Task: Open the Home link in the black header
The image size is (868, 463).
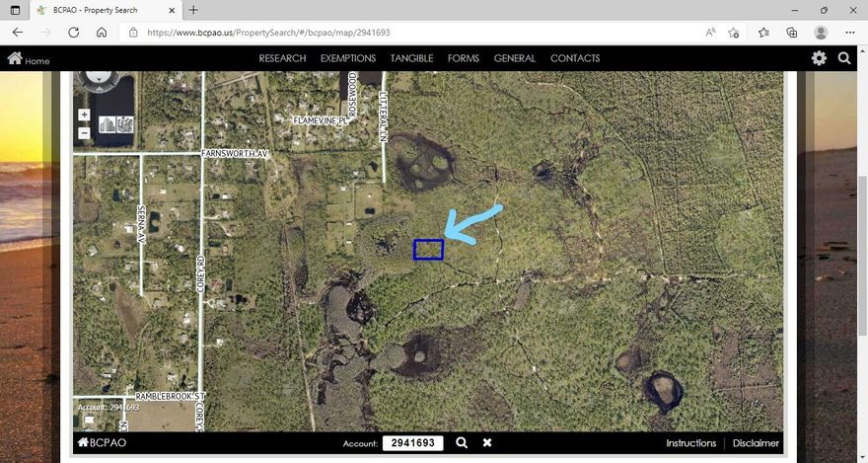Action: [29, 58]
